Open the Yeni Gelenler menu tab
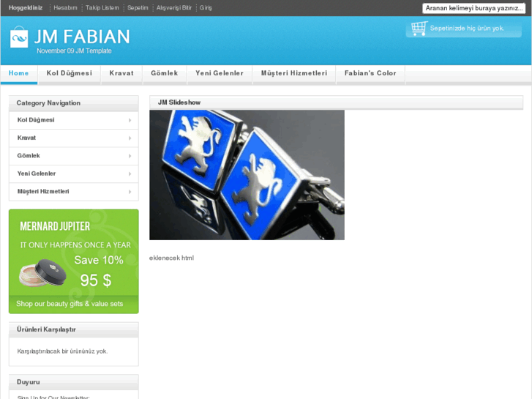Viewport: 532px width, 399px height. coord(220,73)
